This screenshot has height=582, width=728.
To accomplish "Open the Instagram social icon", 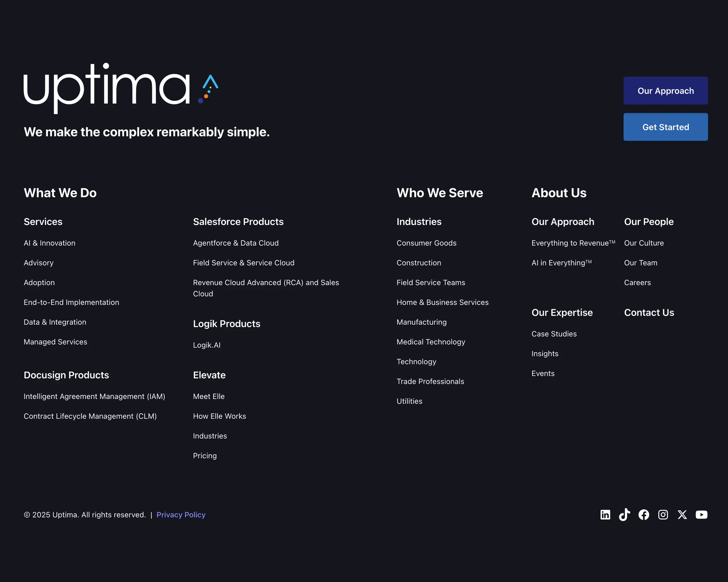I will 663,515.
